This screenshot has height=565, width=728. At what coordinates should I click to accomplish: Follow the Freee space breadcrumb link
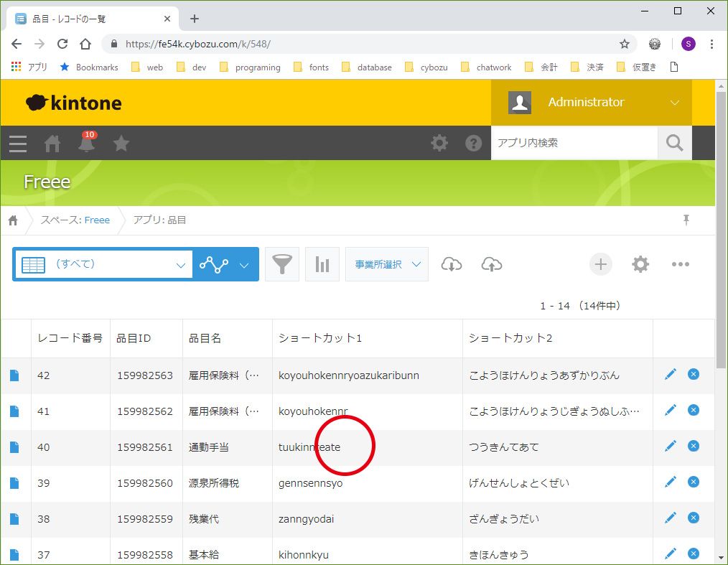[x=97, y=220]
